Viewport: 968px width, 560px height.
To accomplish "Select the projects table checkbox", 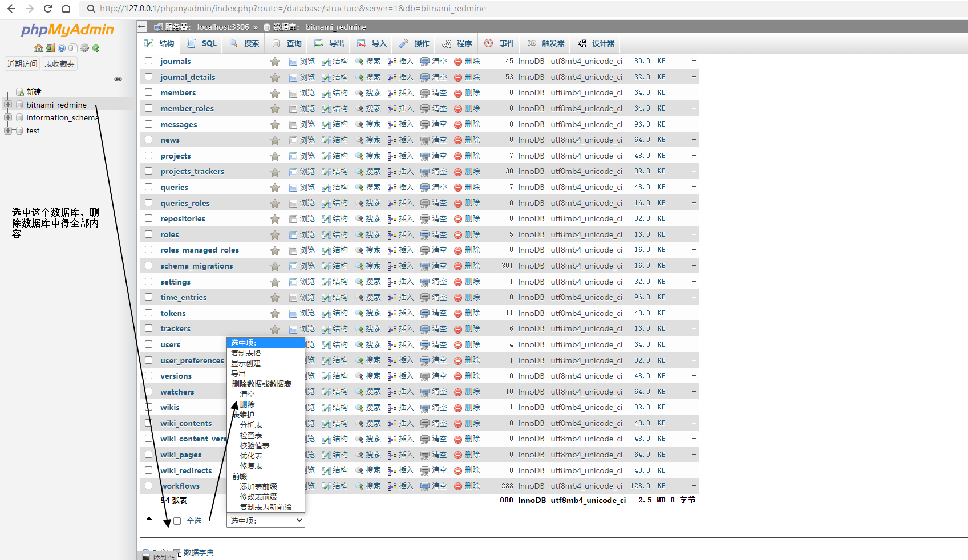I will pyautogui.click(x=149, y=155).
